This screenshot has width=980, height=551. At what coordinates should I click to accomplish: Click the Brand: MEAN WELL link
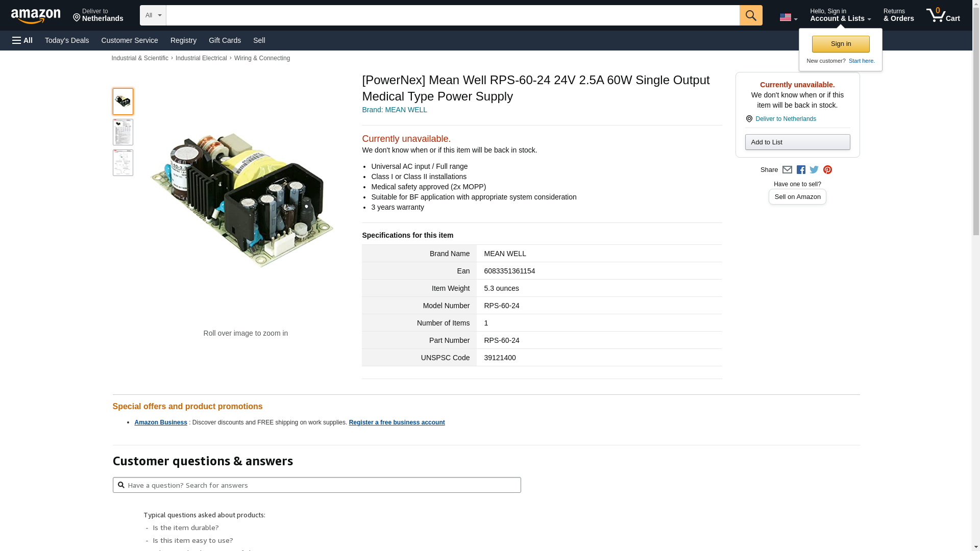point(395,110)
